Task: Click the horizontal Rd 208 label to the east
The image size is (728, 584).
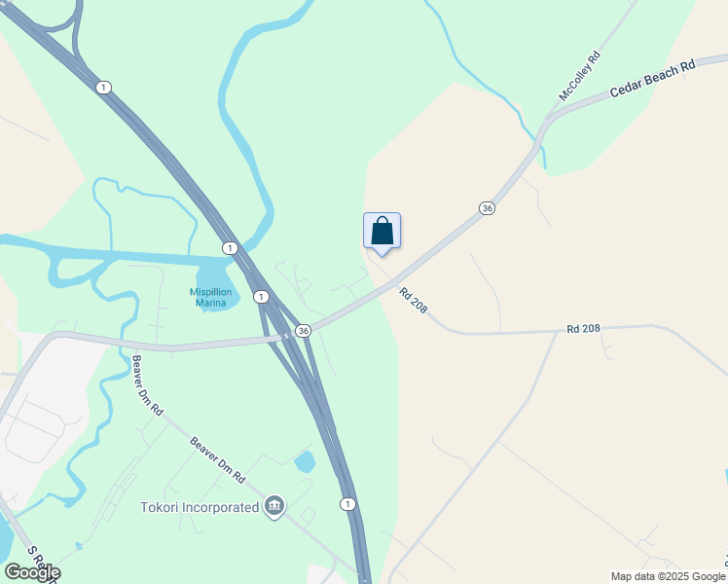Action: 584,329
